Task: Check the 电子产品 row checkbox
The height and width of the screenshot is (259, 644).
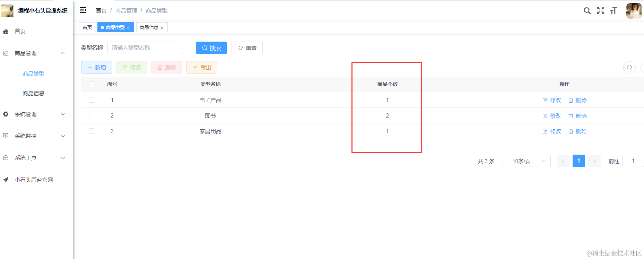Action: pos(92,100)
